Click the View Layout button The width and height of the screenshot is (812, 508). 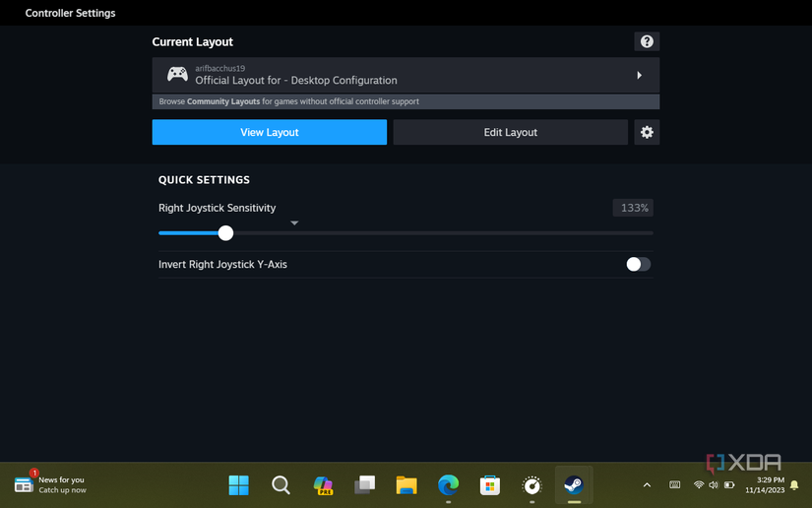click(x=270, y=132)
